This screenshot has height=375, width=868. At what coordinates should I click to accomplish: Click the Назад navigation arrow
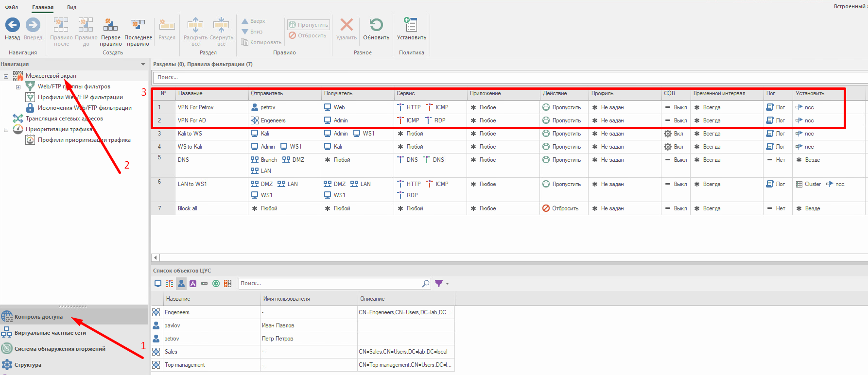[13, 25]
